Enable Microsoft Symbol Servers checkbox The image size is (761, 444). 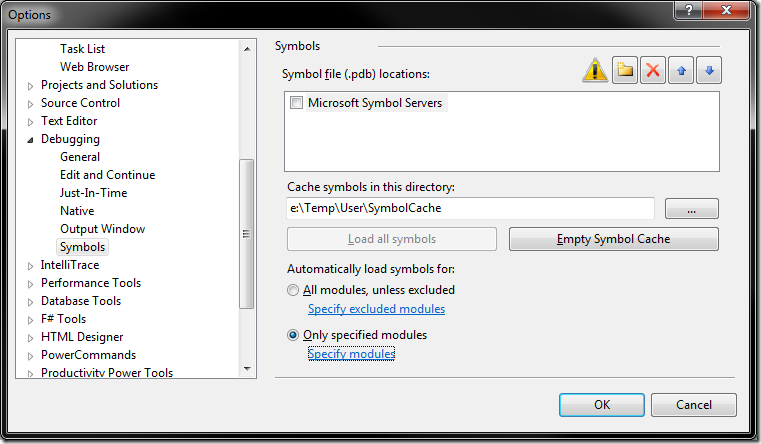tap(296, 103)
